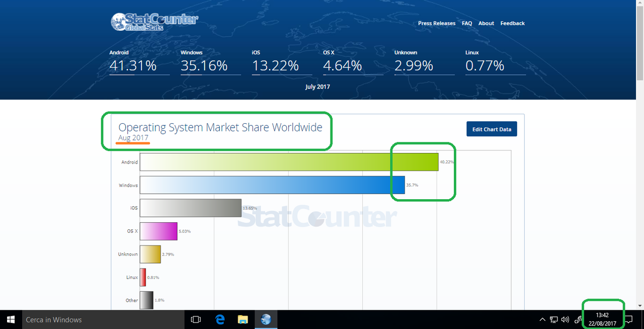644x329 pixels.
Task: Click the 2.79% Unknown value label
Action: coord(168,255)
